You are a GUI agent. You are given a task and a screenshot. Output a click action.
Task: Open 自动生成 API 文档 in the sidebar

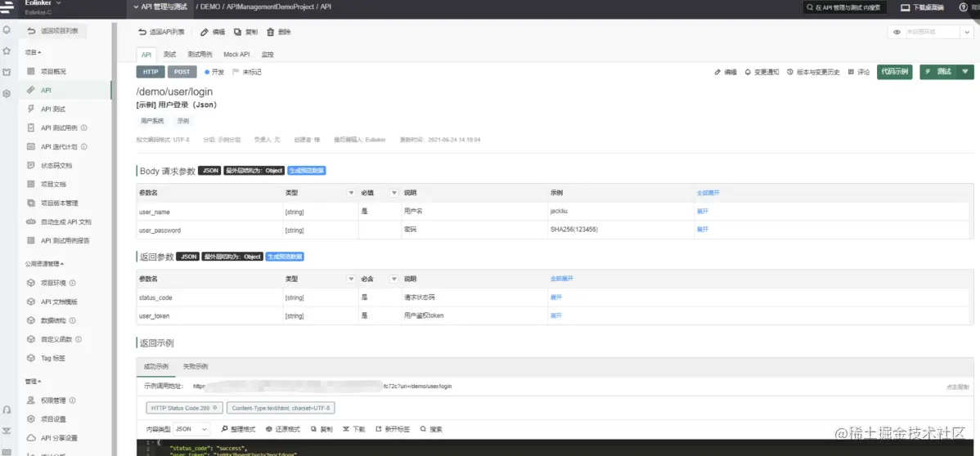[66, 221]
